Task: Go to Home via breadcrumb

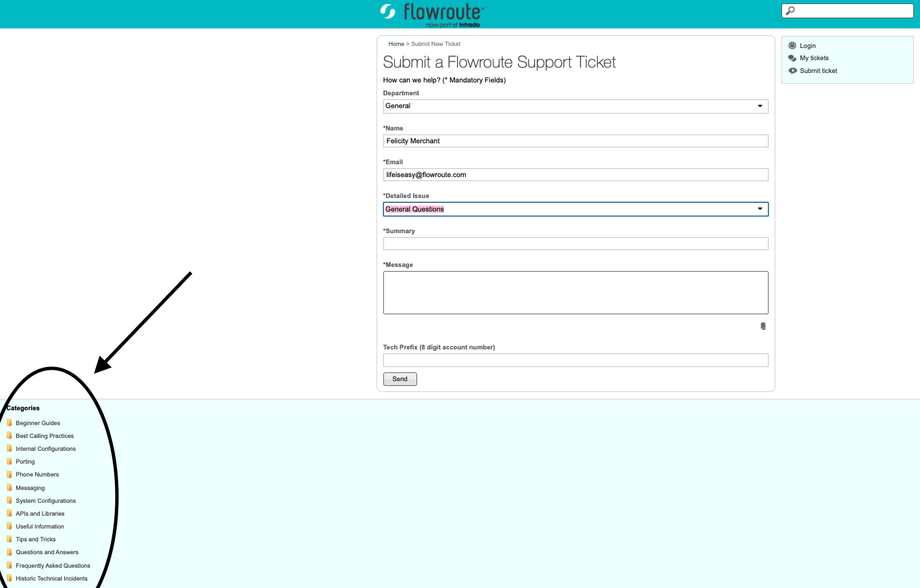Action: click(396, 44)
